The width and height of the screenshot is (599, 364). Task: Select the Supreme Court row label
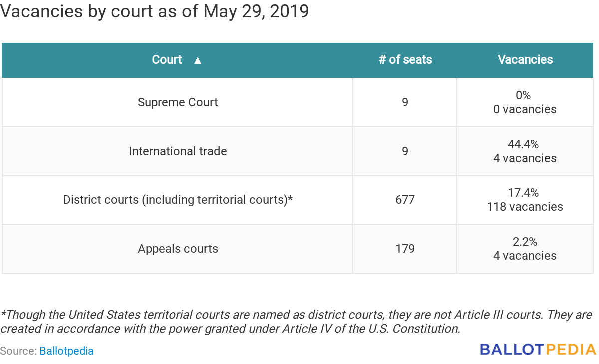pyautogui.click(x=178, y=102)
